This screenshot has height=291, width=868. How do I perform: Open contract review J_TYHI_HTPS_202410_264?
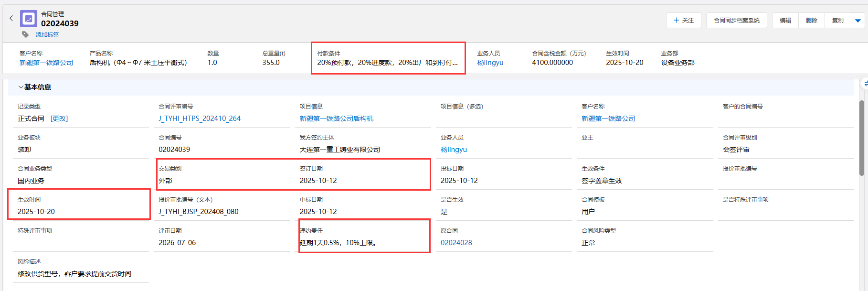pos(200,119)
